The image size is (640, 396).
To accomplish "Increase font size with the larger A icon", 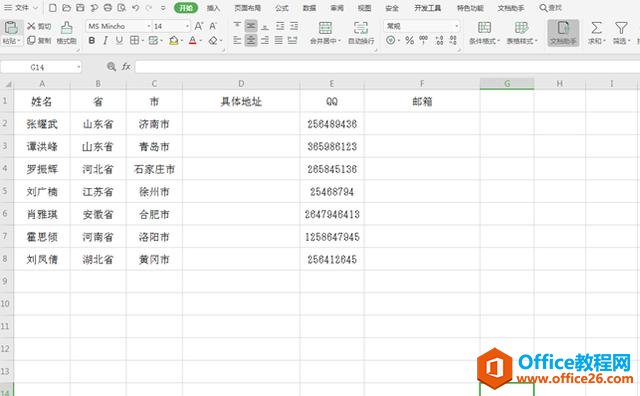I will tap(199, 26).
